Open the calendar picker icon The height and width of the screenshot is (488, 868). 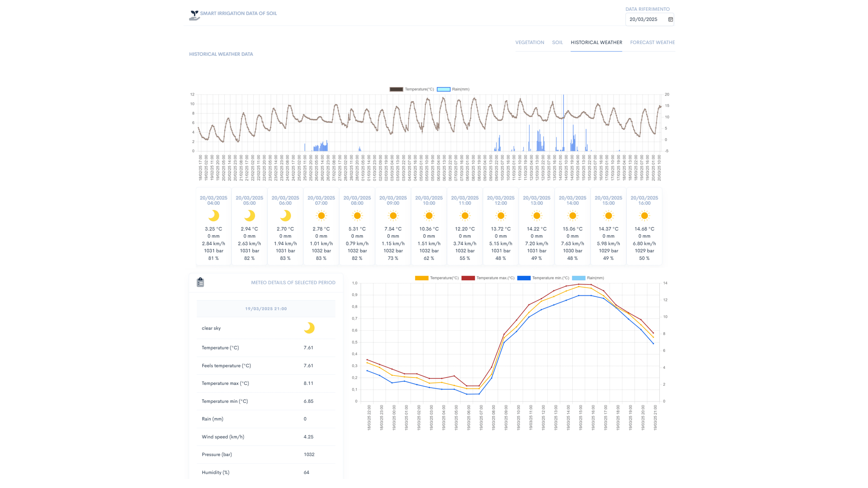[670, 19]
